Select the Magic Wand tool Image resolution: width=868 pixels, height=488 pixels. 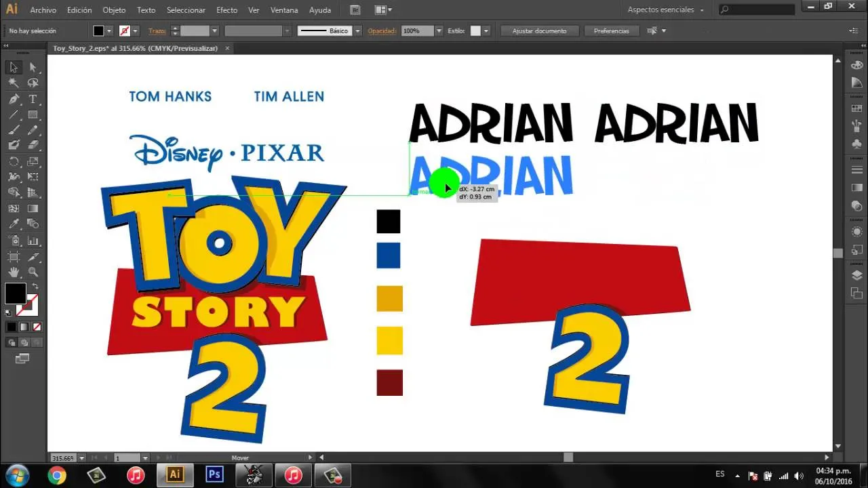pyautogui.click(x=13, y=83)
